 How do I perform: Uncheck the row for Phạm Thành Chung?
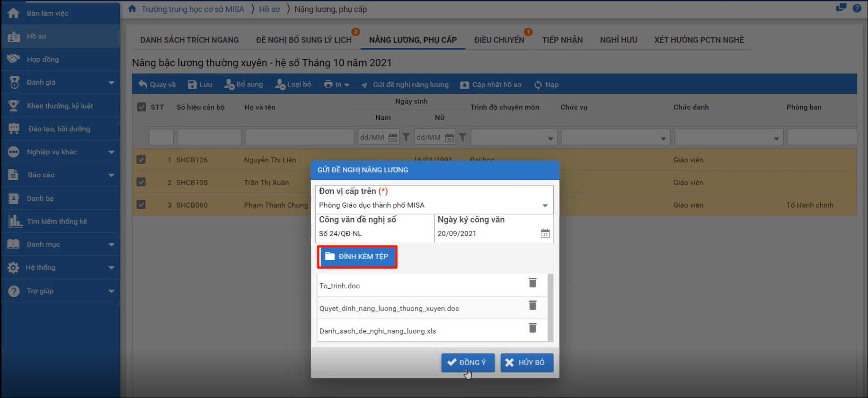point(141,205)
